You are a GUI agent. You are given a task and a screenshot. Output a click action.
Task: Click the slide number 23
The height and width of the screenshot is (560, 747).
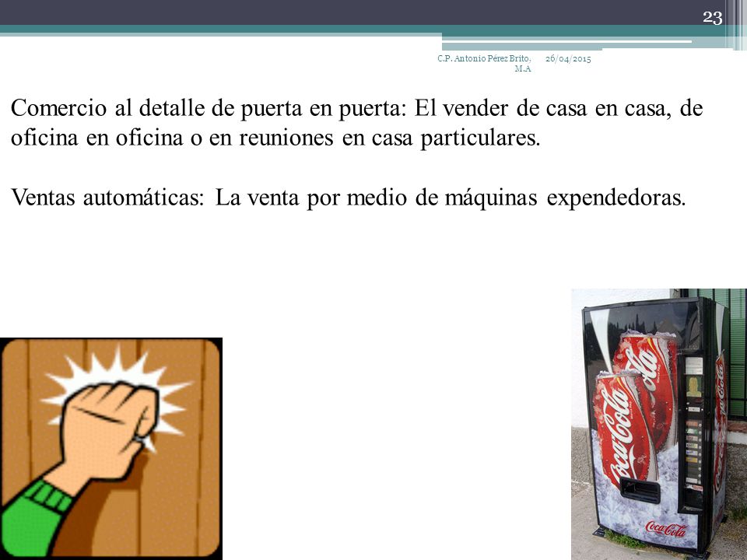point(712,18)
